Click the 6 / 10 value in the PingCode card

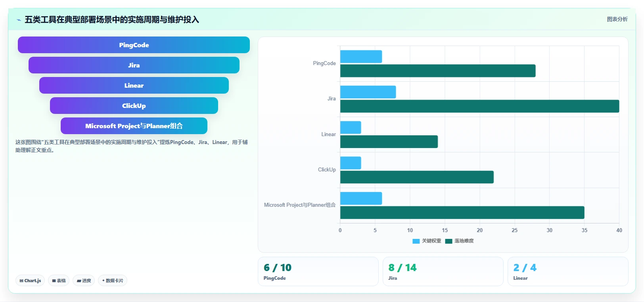278,268
